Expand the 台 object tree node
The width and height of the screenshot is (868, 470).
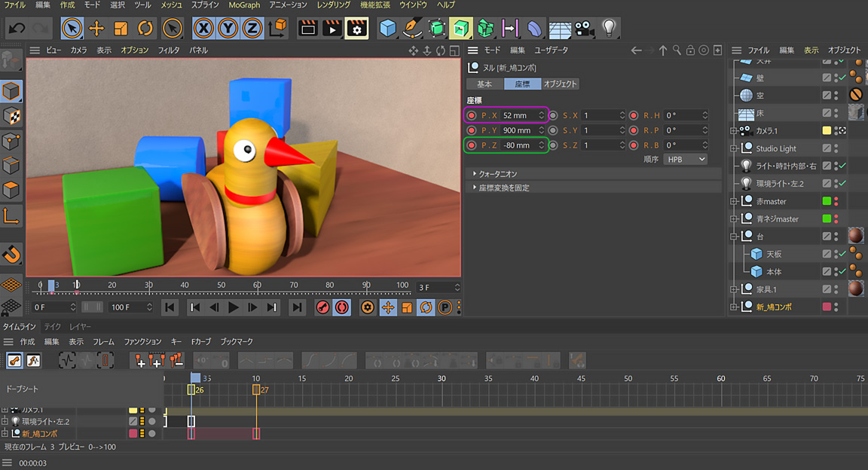pyautogui.click(x=734, y=237)
